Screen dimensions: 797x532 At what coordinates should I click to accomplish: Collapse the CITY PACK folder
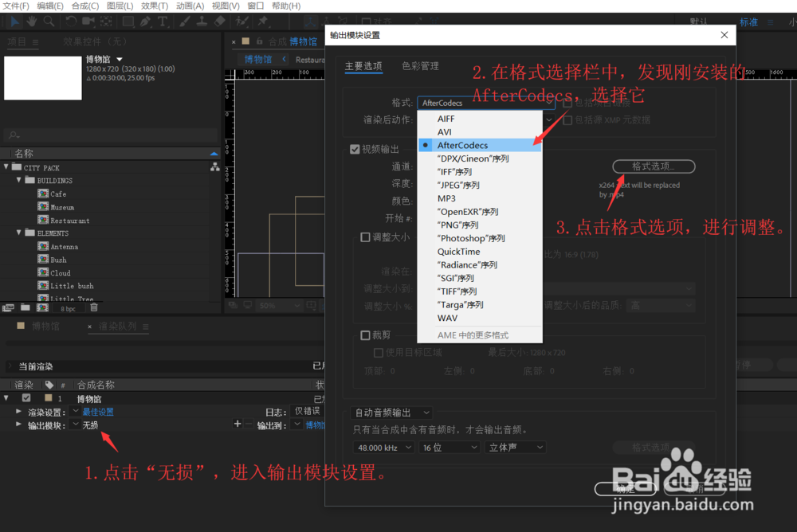click(6, 166)
